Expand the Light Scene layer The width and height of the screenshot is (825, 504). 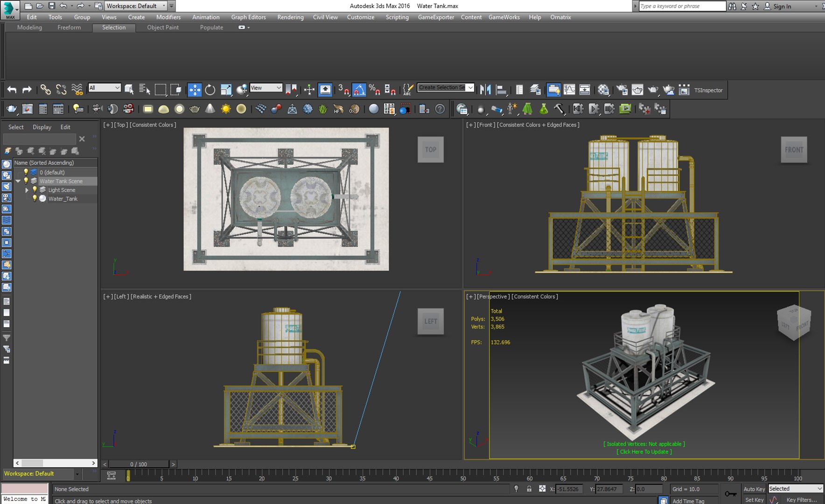27,190
